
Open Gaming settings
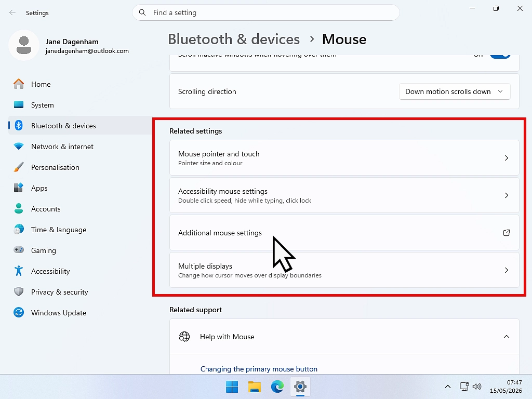coord(80,250)
